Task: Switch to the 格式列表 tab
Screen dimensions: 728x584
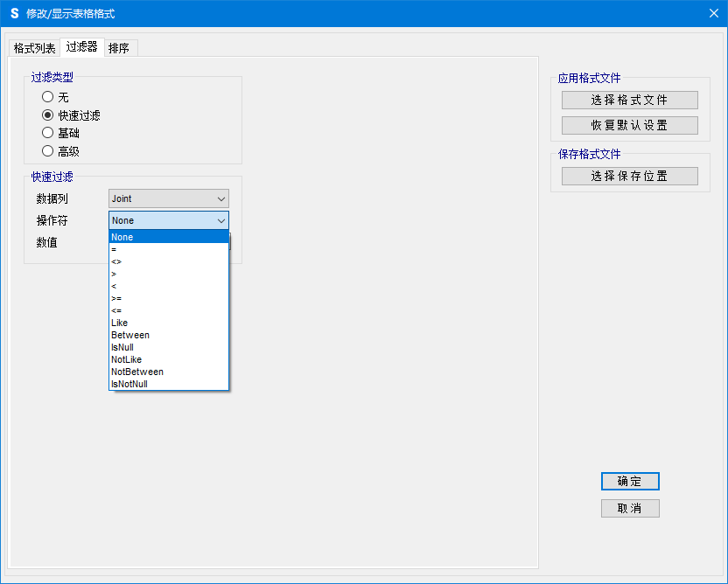Action: [x=35, y=48]
